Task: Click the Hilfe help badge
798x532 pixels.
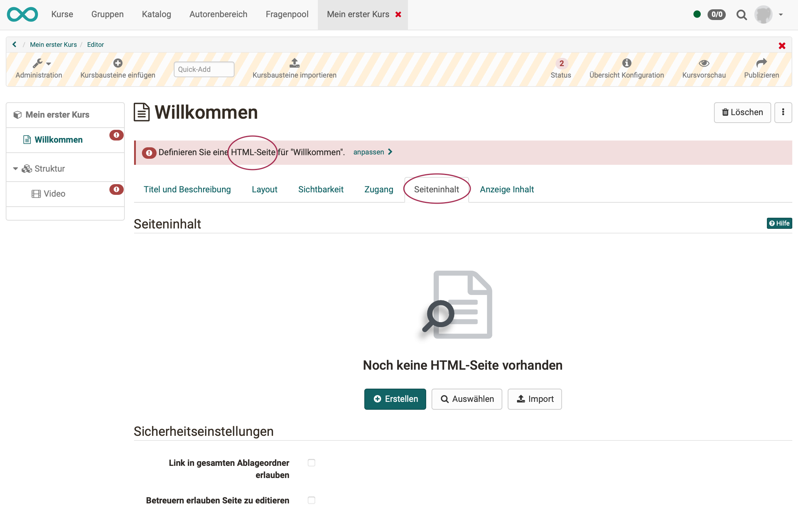Action: tap(779, 223)
